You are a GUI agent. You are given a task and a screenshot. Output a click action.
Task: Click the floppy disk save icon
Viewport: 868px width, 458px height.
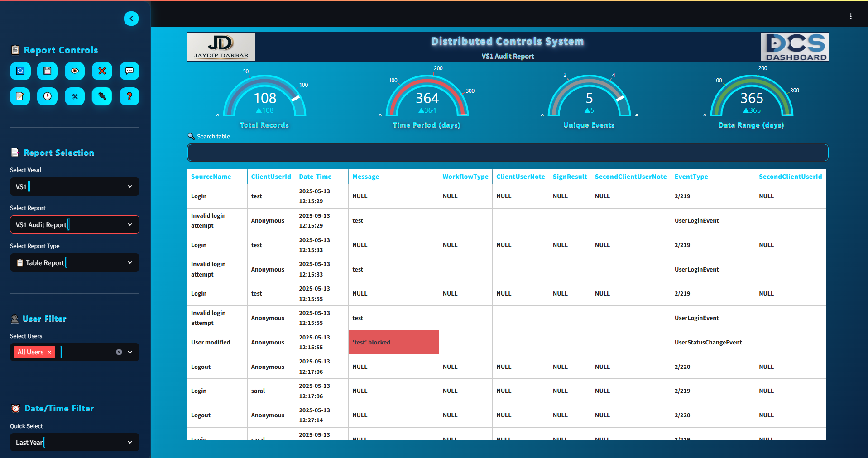click(48, 71)
